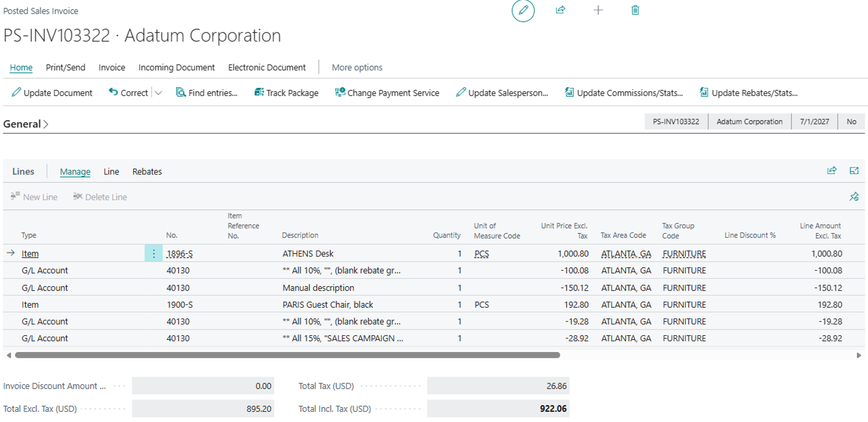Click ATLANTA, GA link in ATHENS Desk row

point(626,253)
